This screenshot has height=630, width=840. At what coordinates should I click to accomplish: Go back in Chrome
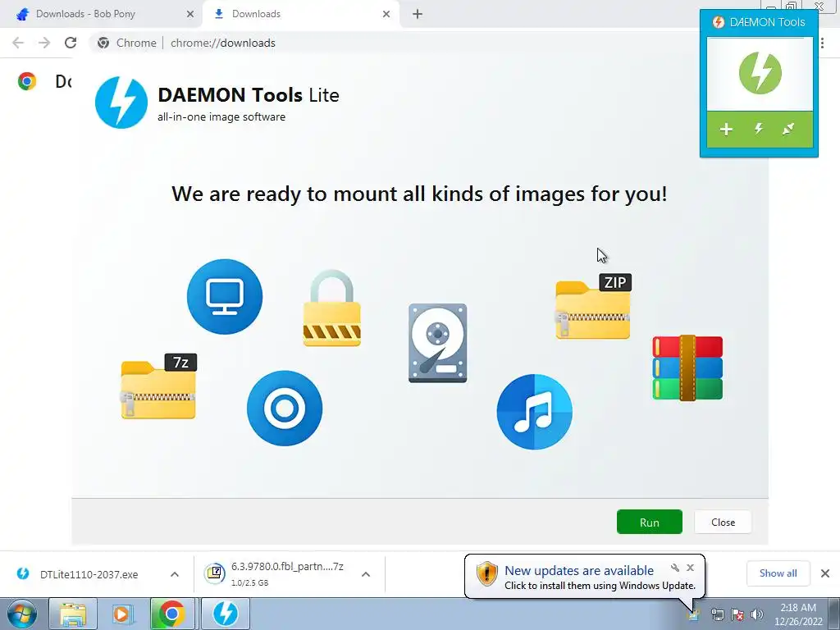point(18,43)
